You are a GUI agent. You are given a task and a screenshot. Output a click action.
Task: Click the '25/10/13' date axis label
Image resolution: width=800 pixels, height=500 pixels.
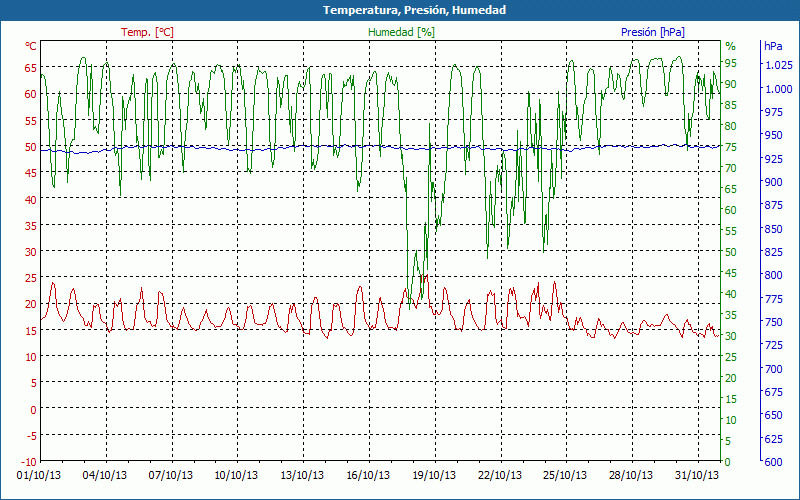[565, 475]
